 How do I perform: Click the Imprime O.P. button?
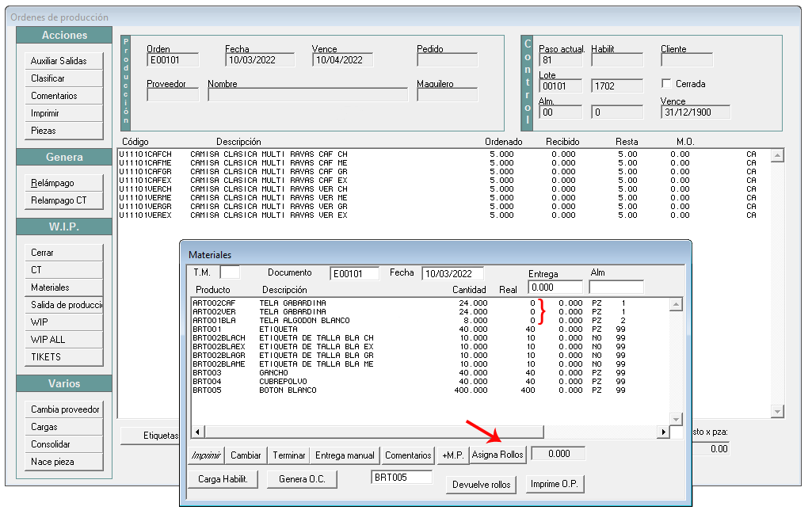[x=555, y=484]
